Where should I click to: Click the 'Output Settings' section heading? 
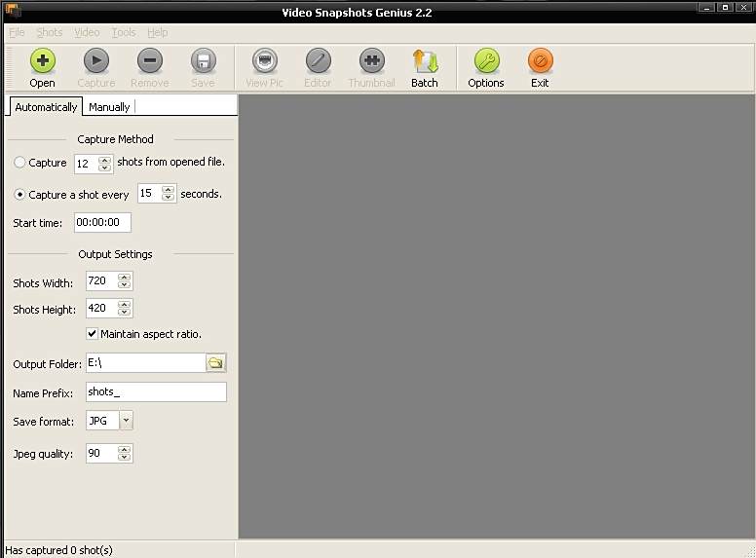(115, 254)
